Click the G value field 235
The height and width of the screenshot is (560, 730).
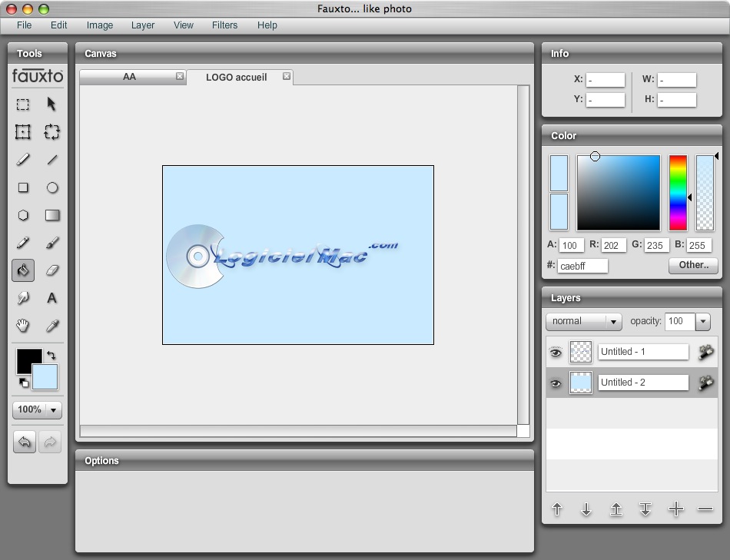[656, 245]
